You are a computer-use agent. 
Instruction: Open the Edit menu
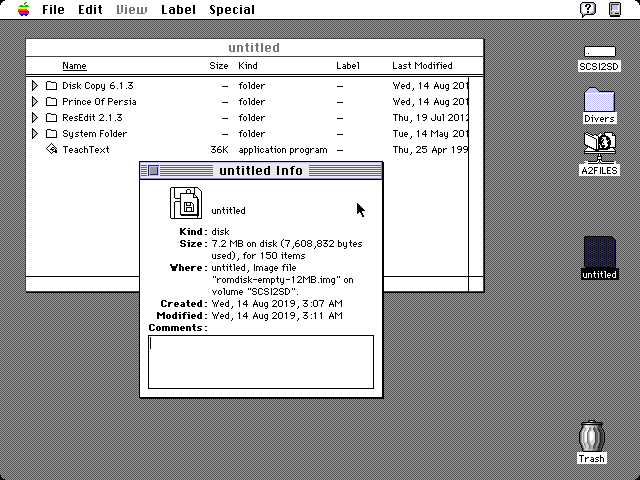pyautogui.click(x=90, y=9)
